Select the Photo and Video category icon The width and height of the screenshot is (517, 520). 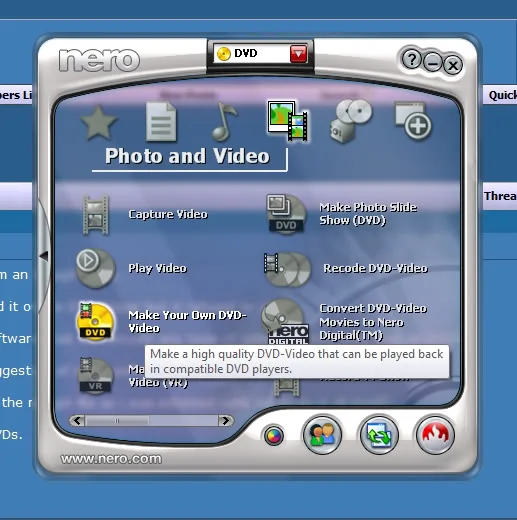[287, 121]
